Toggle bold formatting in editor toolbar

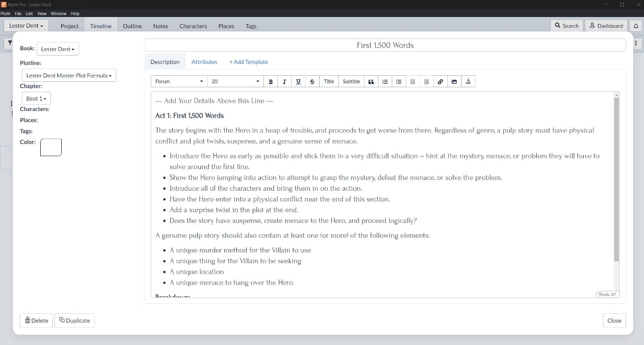[x=271, y=81]
